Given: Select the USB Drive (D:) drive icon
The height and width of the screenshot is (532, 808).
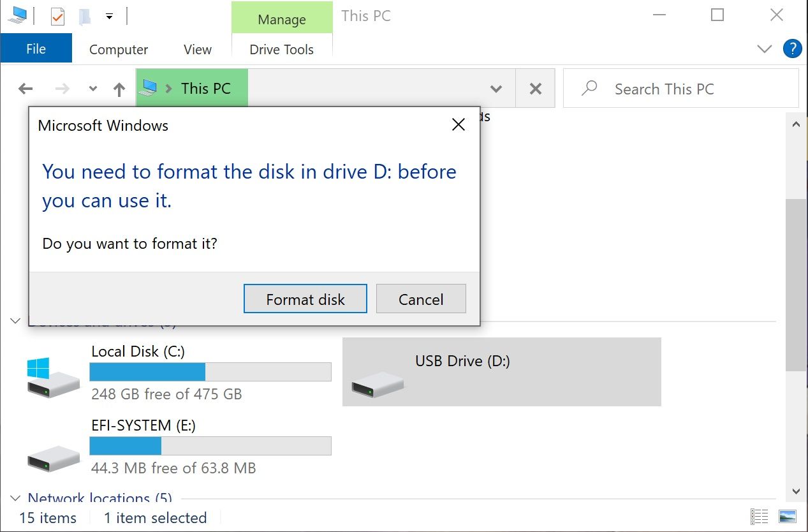Looking at the screenshot, I should point(378,385).
